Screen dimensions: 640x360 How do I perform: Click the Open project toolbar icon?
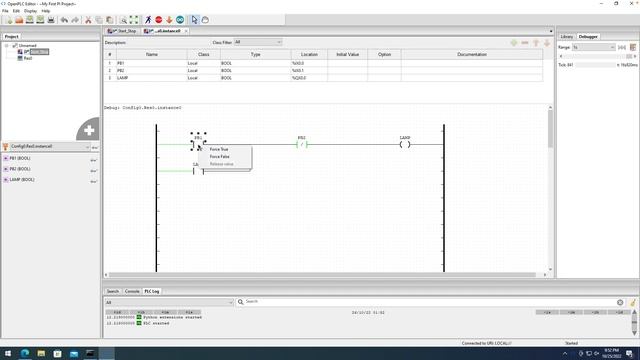click(x=19, y=20)
